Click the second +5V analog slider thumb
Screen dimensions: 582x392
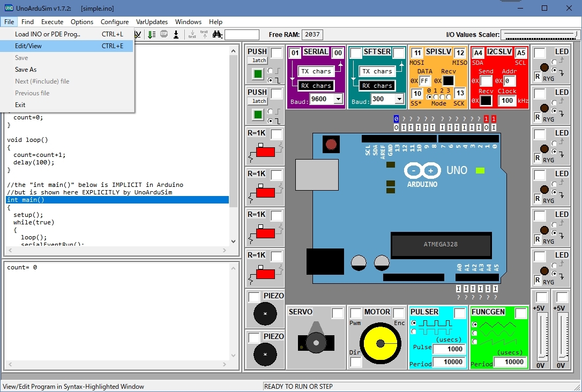(563, 357)
